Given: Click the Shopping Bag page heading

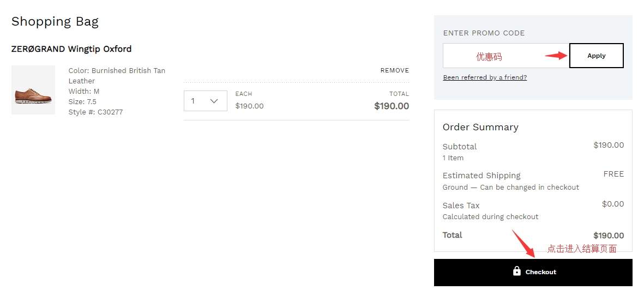Looking at the screenshot, I should (x=55, y=22).
